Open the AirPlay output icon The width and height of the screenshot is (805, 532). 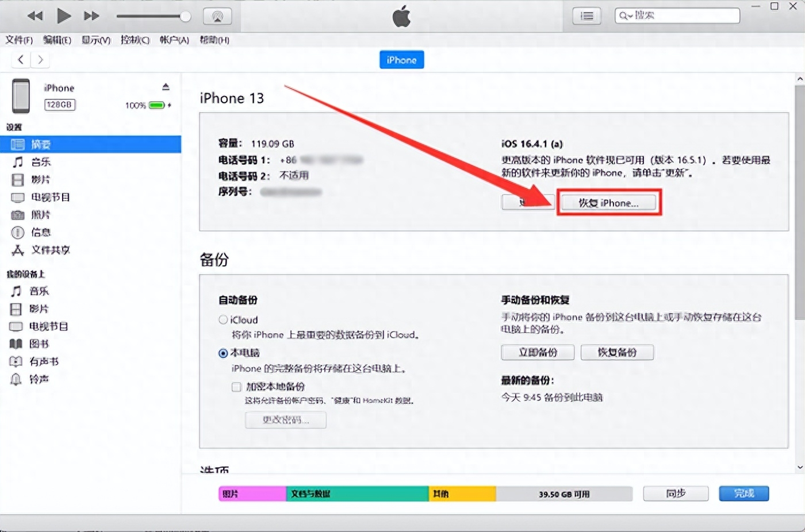coord(217,16)
